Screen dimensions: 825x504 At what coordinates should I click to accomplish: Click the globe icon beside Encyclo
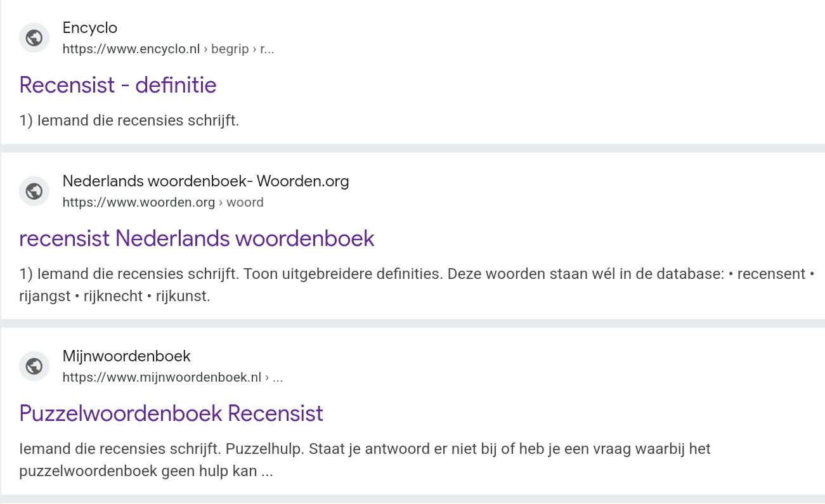(x=34, y=38)
